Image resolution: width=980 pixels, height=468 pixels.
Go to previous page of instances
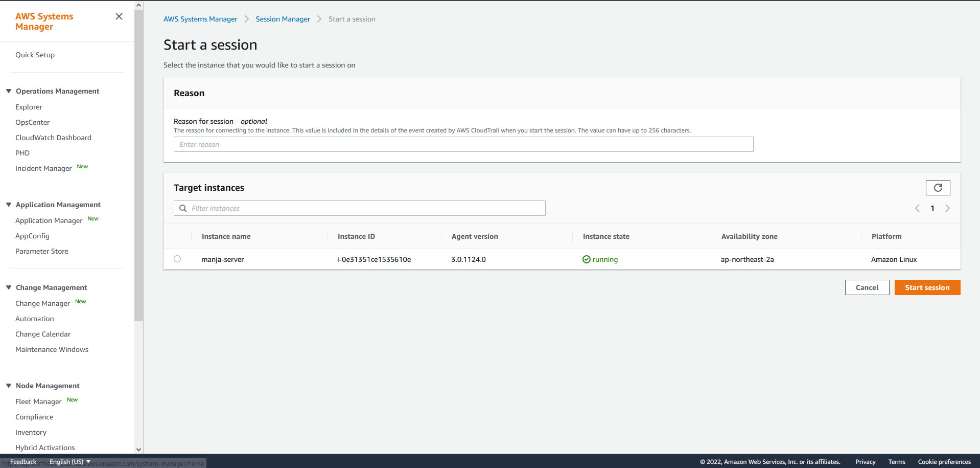tap(917, 208)
